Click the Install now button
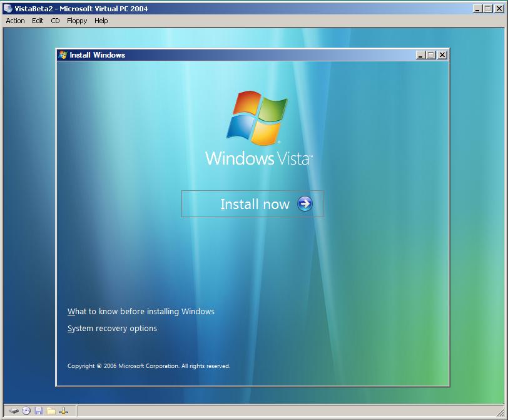The height and width of the screenshot is (420, 508). pyautogui.click(x=253, y=204)
